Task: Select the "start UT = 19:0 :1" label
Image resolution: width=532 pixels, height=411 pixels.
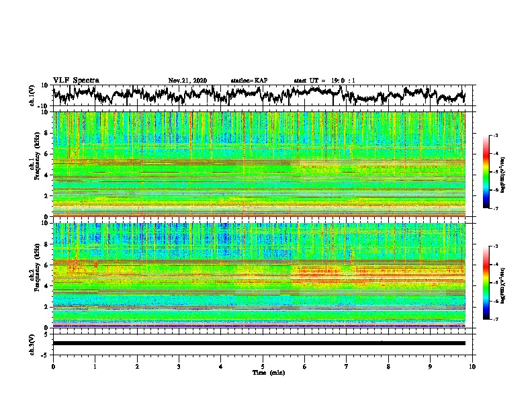Action: tap(324, 81)
